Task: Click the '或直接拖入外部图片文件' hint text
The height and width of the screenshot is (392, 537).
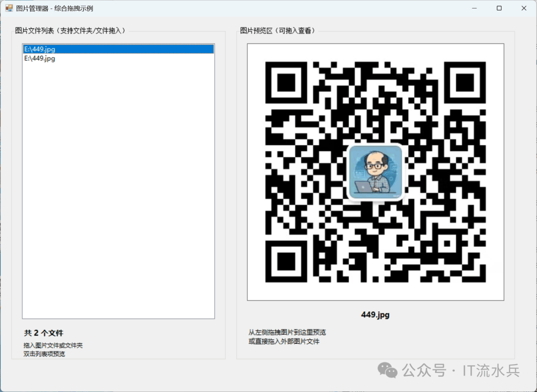Action: [284, 342]
